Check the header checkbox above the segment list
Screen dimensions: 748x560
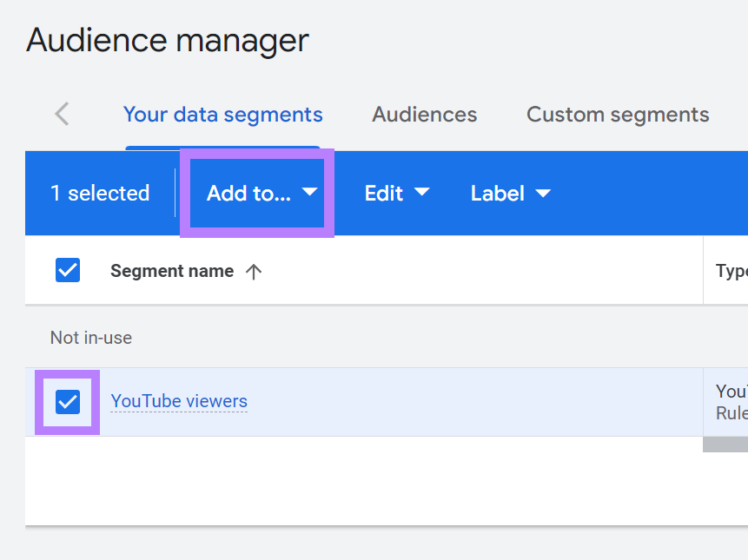pyautogui.click(x=67, y=269)
